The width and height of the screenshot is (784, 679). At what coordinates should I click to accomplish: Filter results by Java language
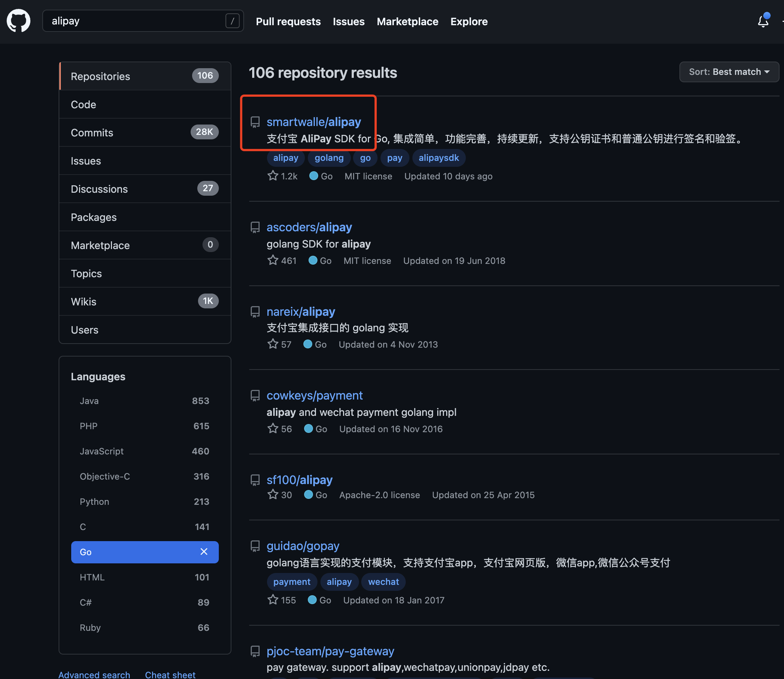click(x=145, y=401)
